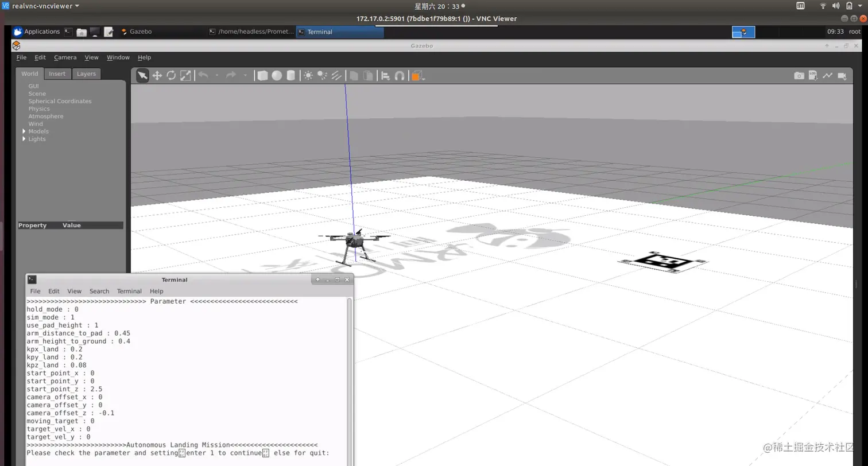Image resolution: width=868 pixels, height=466 pixels.
Task: Open the plot graph icon
Action: tap(828, 75)
